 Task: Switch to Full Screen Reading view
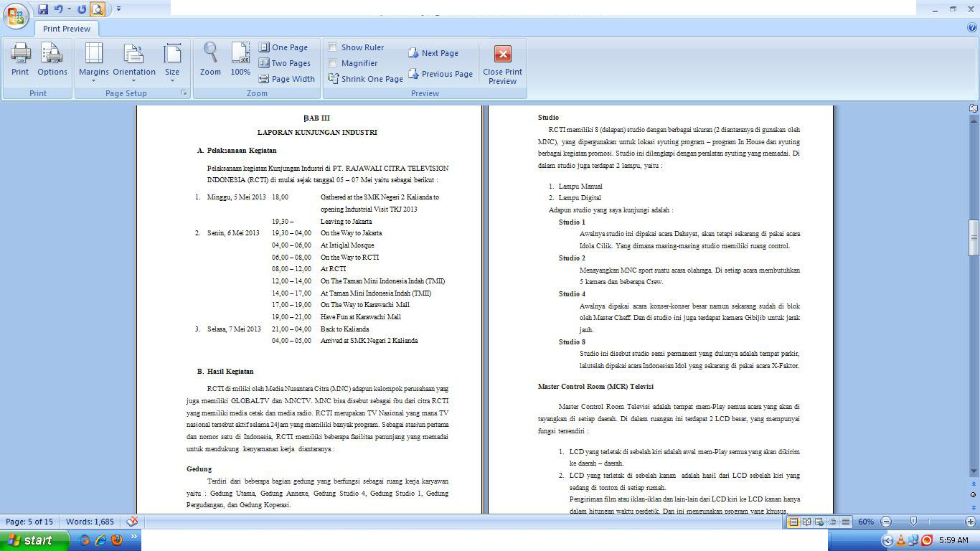pos(806,522)
